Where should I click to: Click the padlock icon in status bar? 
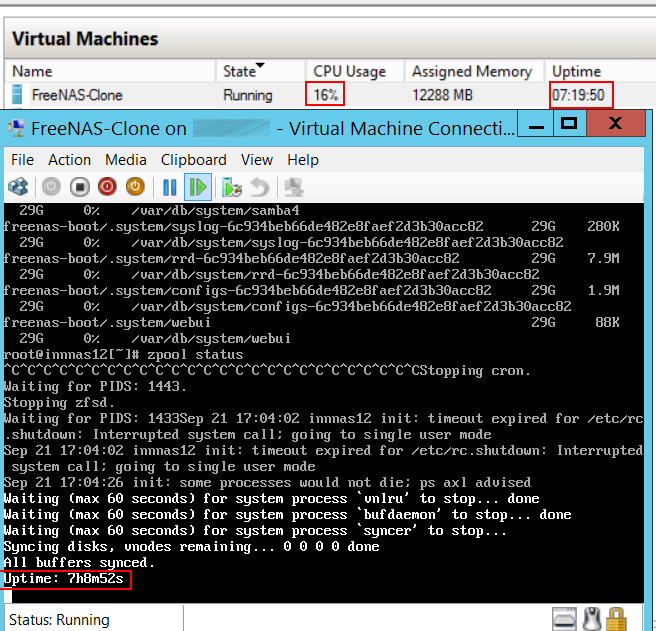[617, 618]
